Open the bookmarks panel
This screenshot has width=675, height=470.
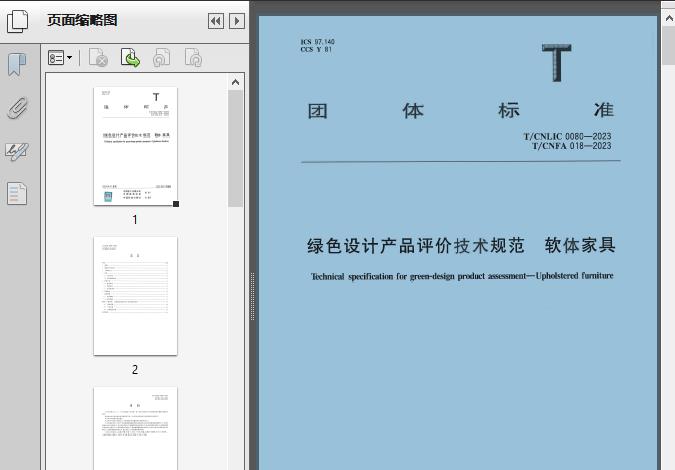tap(17, 65)
